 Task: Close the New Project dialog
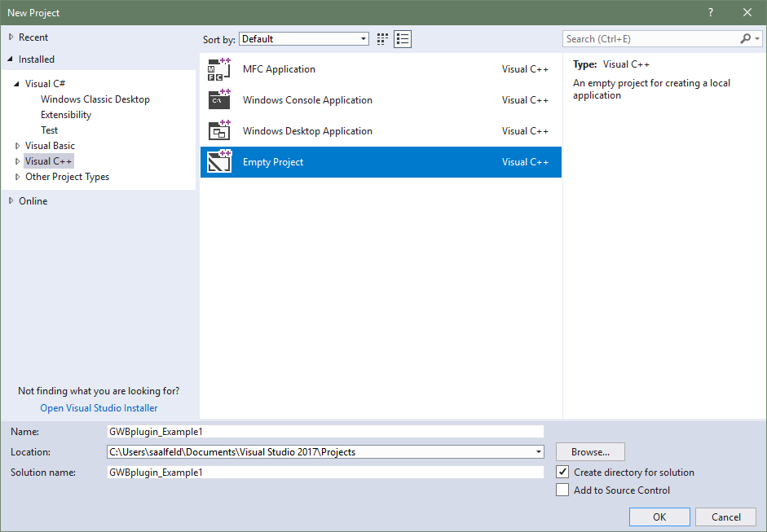(747, 13)
